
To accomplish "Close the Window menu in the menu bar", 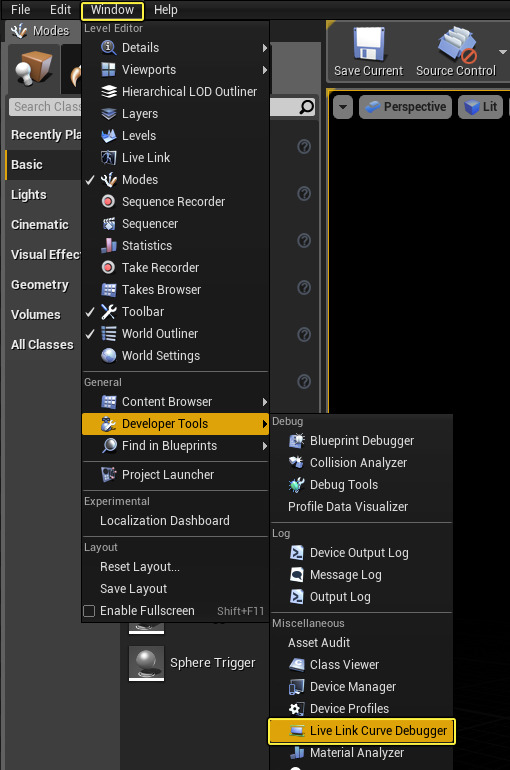I will coord(112,10).
